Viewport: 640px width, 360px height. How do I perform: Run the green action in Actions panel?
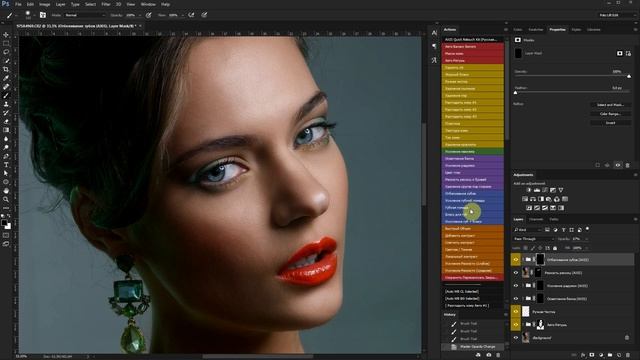(x=473, y=151)
